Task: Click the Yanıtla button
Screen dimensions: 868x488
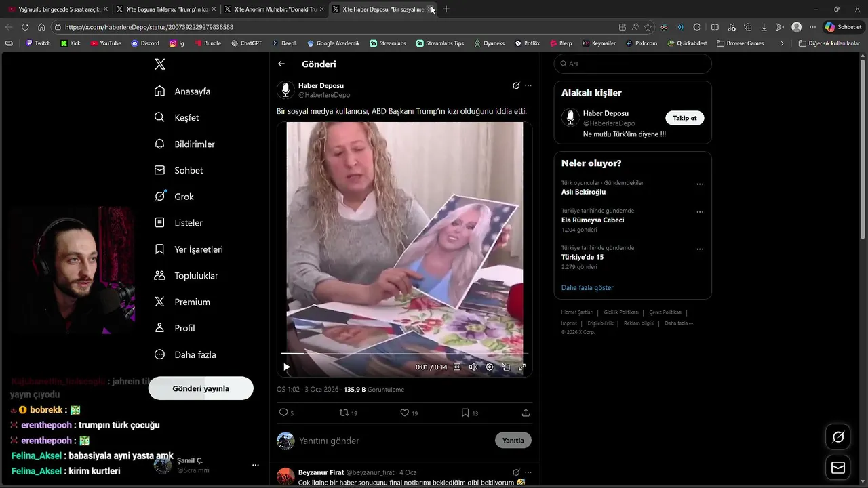Action: [x=513, y=441]
